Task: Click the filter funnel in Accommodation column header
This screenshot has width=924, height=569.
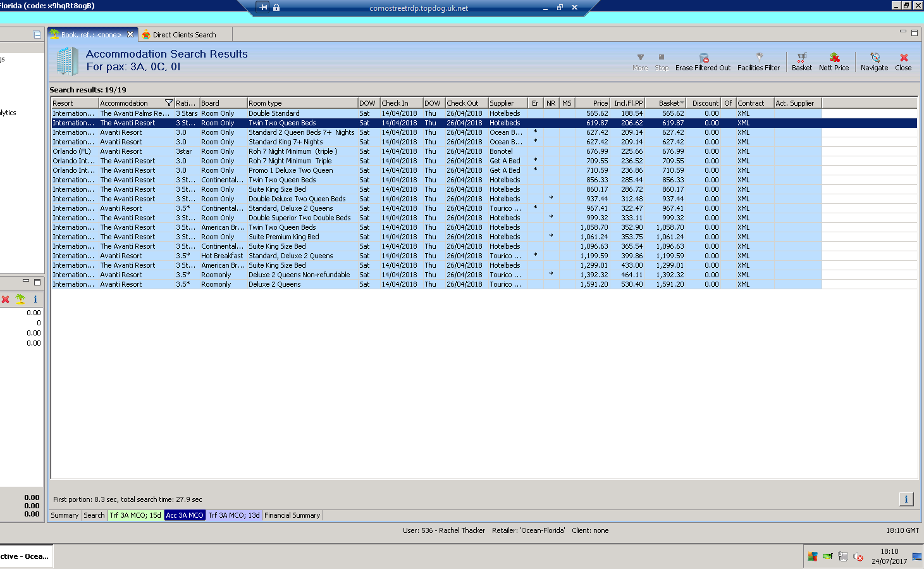Action: click(169, 103)
